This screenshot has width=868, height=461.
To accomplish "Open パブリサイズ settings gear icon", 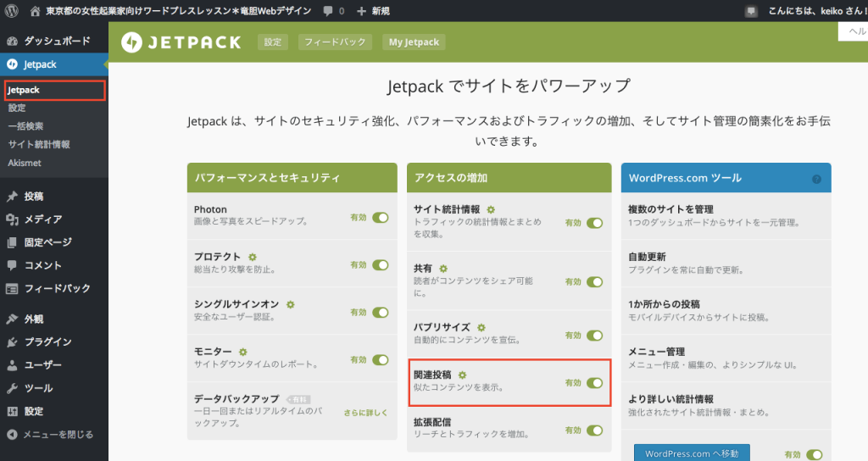I will point(481,328).
